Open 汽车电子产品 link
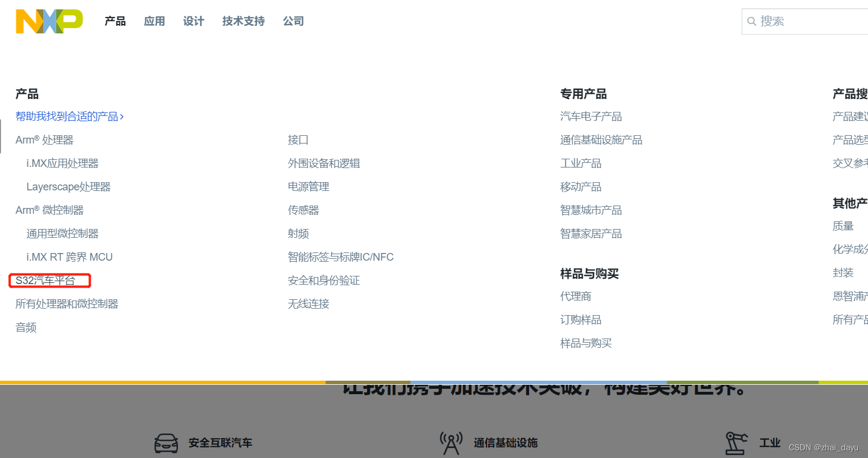 point(591,117)
